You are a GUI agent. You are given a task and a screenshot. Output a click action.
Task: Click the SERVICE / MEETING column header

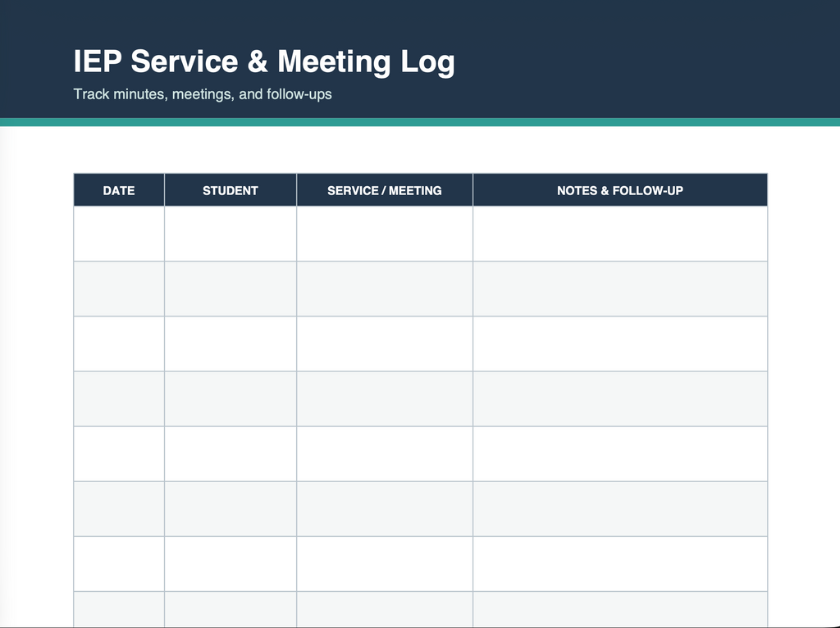click(x=385, y=190)
